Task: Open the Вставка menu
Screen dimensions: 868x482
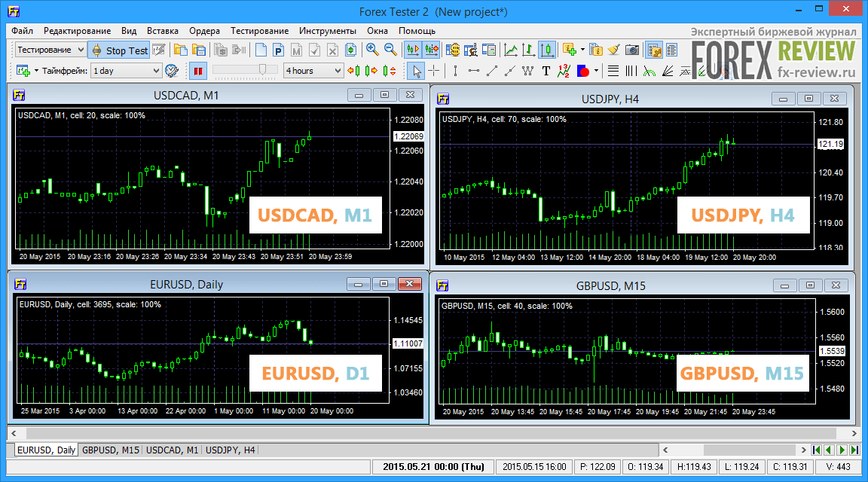Action: [162, 31]
